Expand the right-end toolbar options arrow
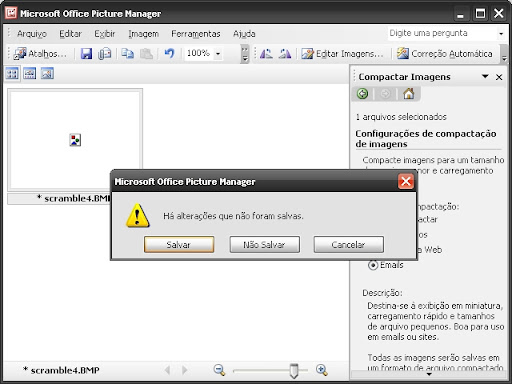Image resolution: width=512 pixels, height=384 pixels. click(x=504, y=55)
